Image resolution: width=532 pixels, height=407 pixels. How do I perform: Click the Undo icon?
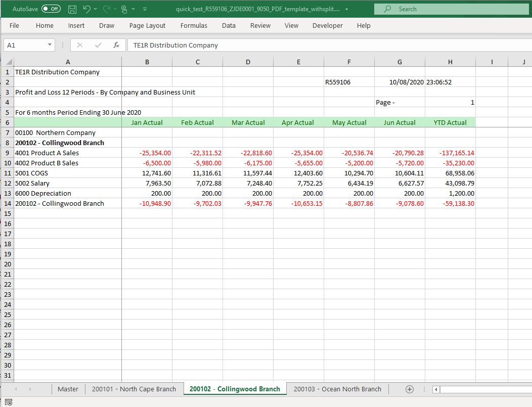(x=86, y=9)
